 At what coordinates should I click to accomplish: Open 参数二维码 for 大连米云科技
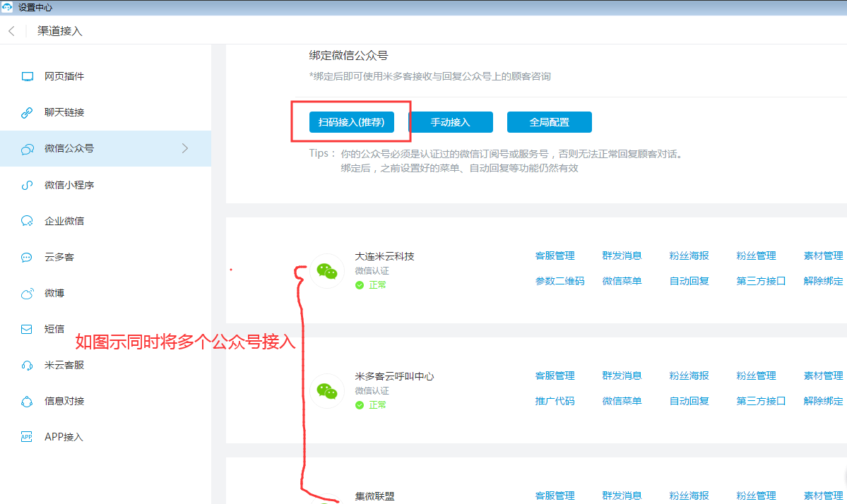pyautogui.click(x=559, y=281)
